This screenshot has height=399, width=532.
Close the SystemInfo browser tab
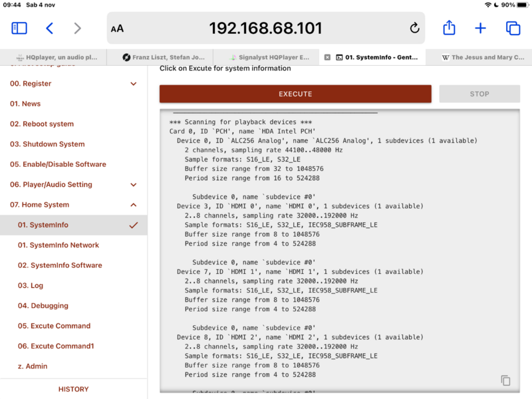(327, 57)
